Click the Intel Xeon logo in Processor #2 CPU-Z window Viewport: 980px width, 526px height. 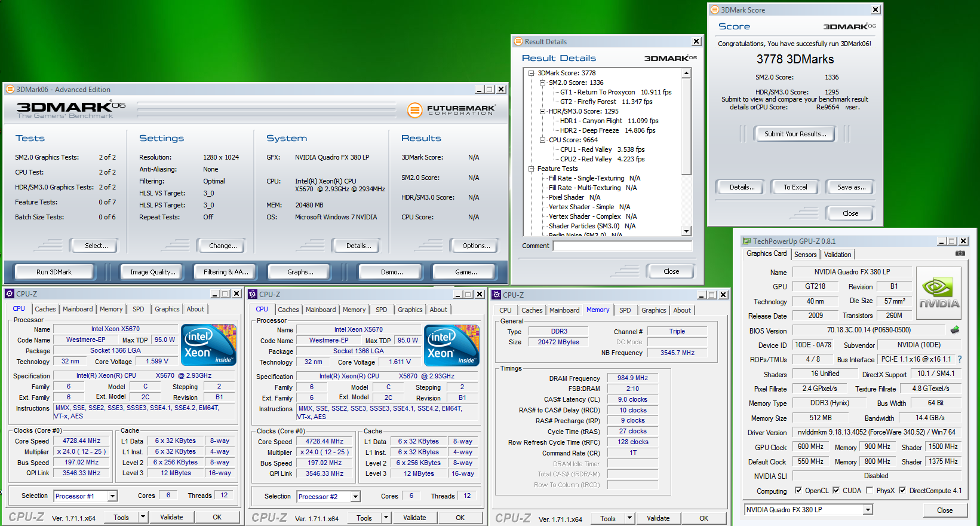[x=451, y=345]
